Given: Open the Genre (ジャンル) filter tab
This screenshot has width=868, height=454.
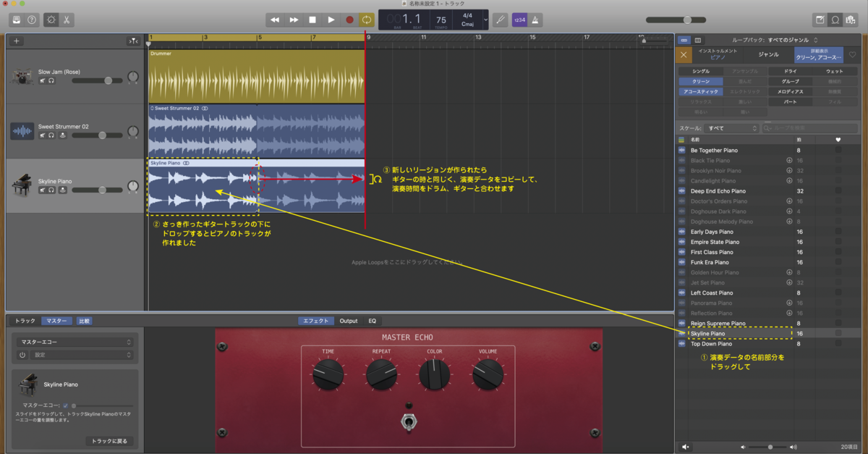Looking at the screenshot, I should [x=769, y=54].
